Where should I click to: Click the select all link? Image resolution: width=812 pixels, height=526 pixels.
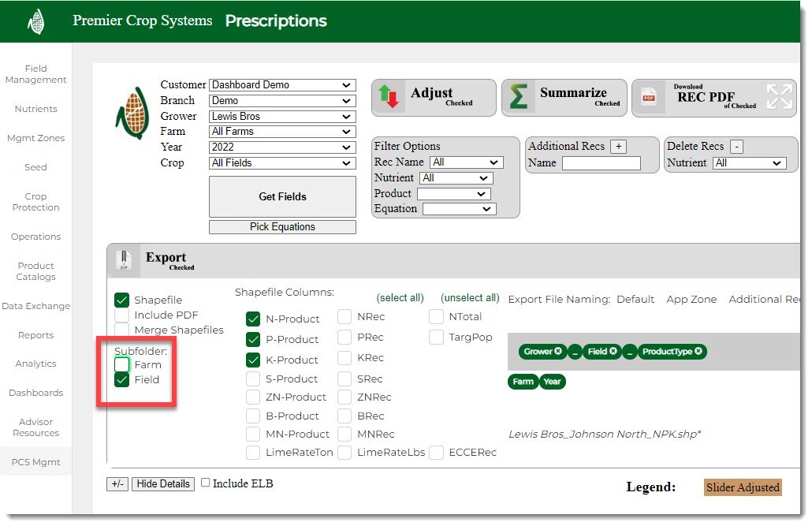pyautogui.click(x=400, y=298)
